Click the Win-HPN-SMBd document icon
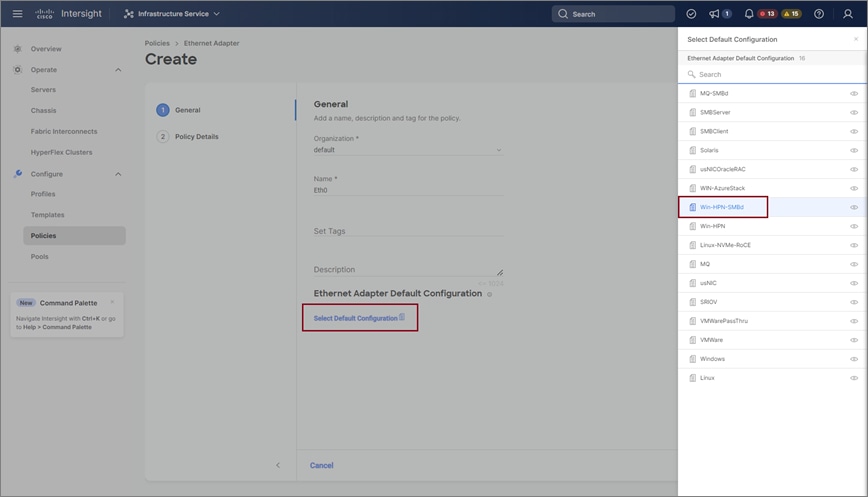868x497 pixels. (692, 207)
